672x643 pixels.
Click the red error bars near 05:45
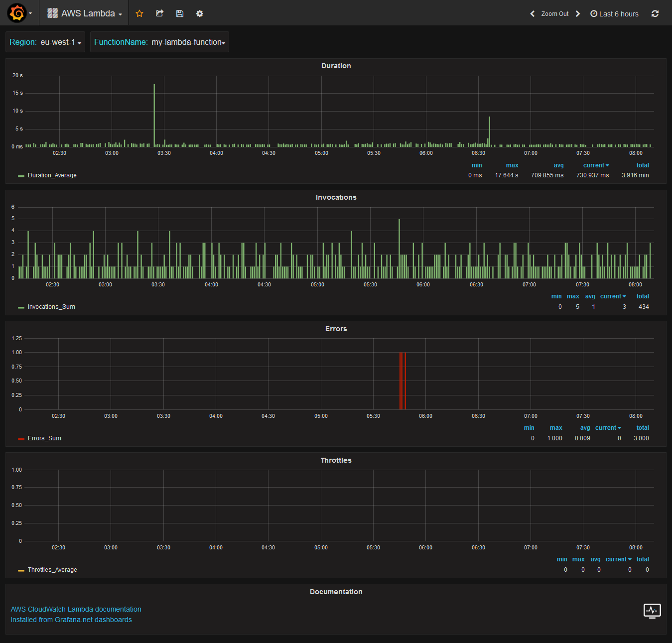pos(403,381)
